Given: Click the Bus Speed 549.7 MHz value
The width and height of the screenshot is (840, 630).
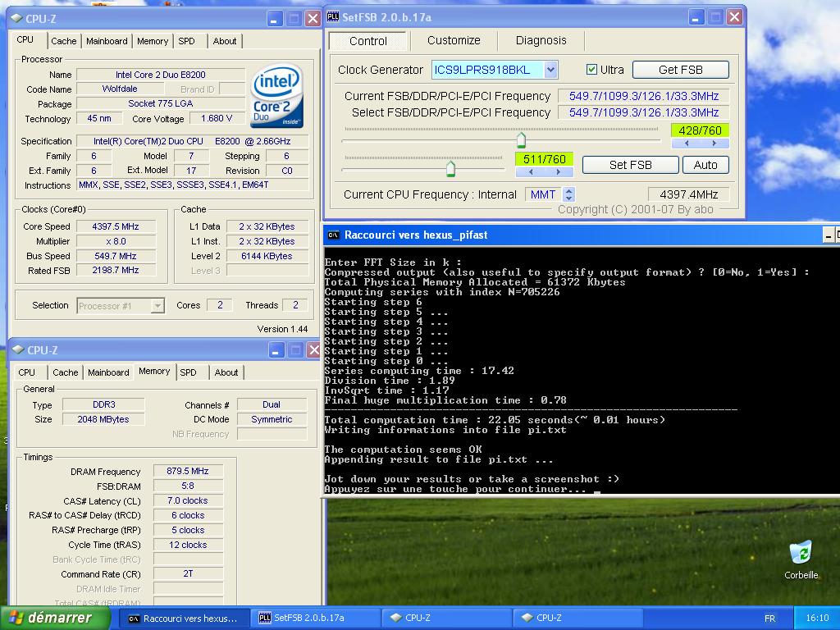Looking at the screenshot, I should point(116,256).
